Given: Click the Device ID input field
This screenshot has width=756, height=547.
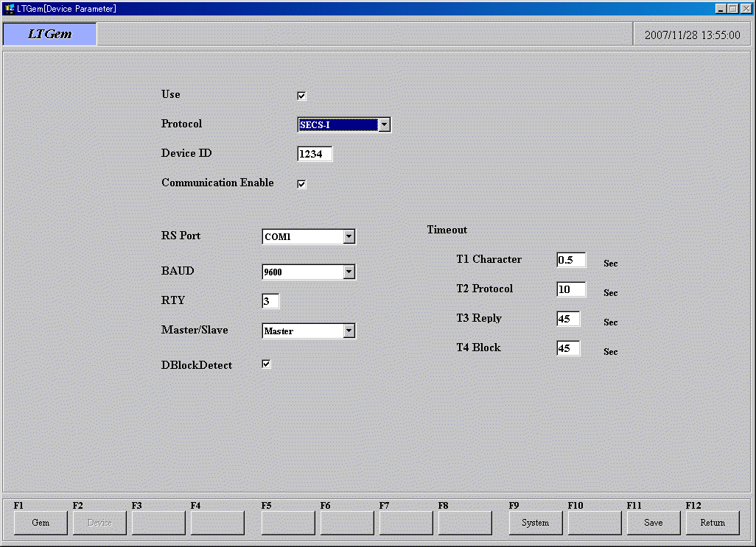Looking at the screenshot, I should [x=315, y=154].
